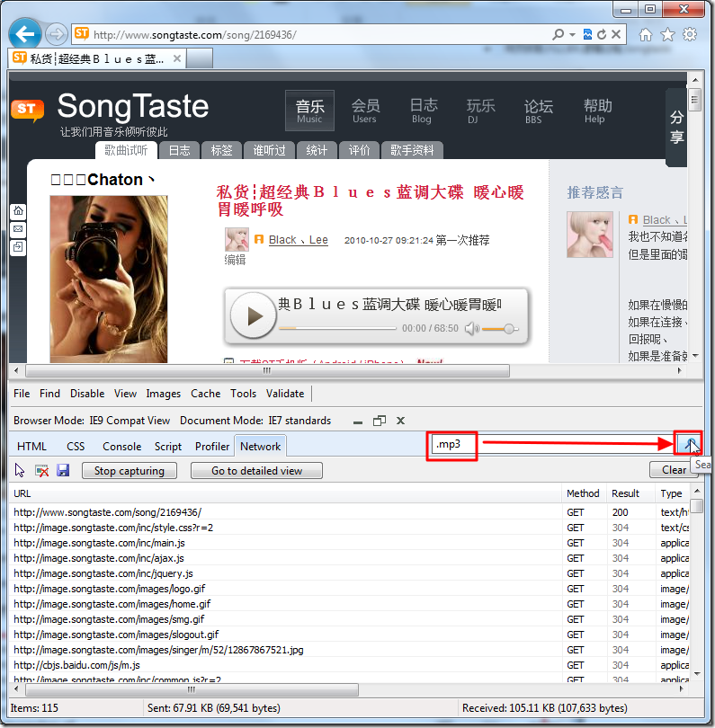Image resolution: width=715 pixels, height=728 pixels.
Task: Click the browser Forward arrow button
Action: (57, 34)
